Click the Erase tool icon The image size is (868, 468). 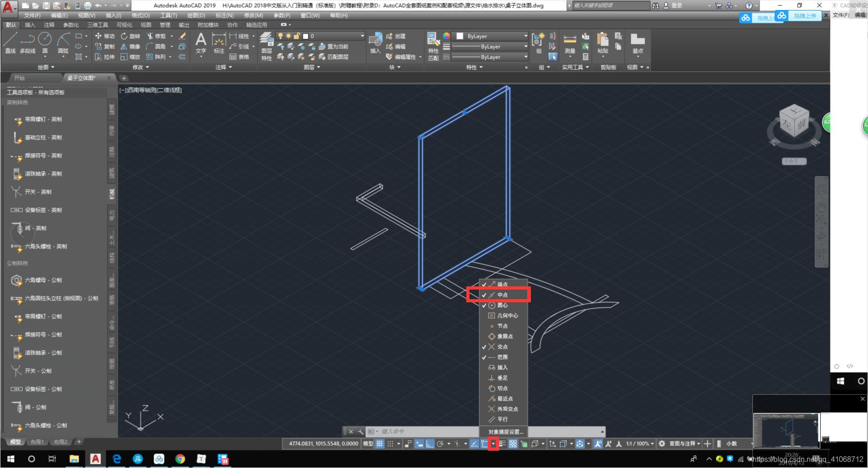pyautogui.click(x=182, y=36)
